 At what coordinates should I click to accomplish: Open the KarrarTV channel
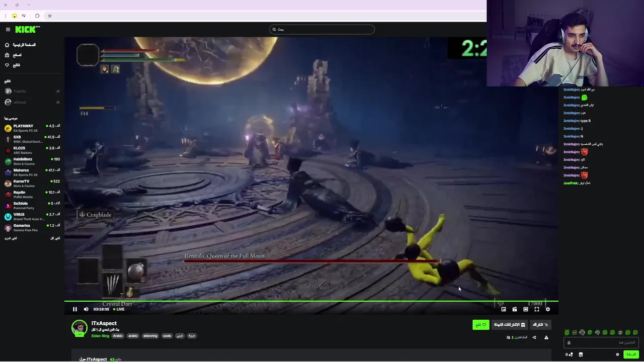point(32,184)
